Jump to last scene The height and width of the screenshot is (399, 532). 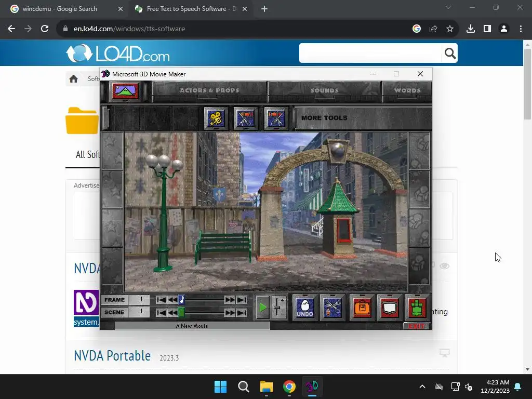(242, 312)
